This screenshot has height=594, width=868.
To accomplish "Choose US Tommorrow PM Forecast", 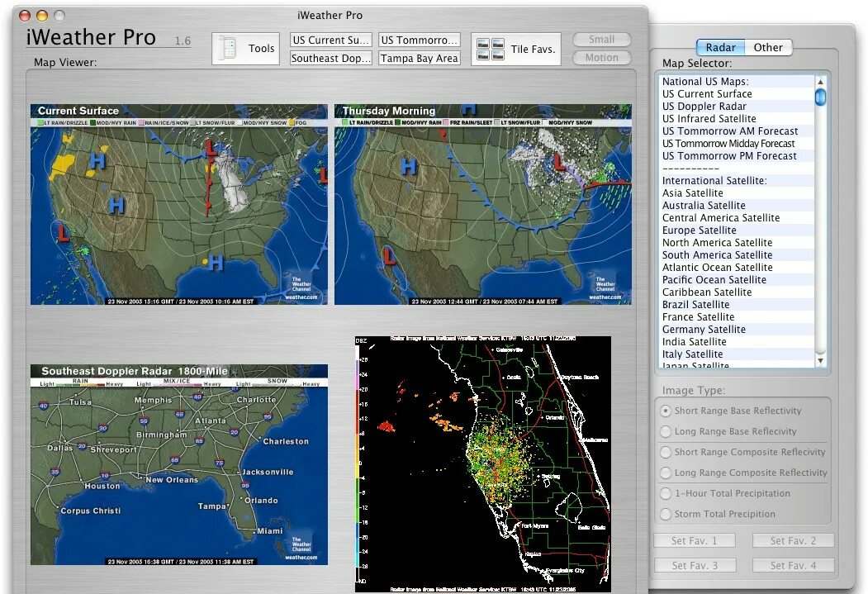I will [x=736, y=155].
